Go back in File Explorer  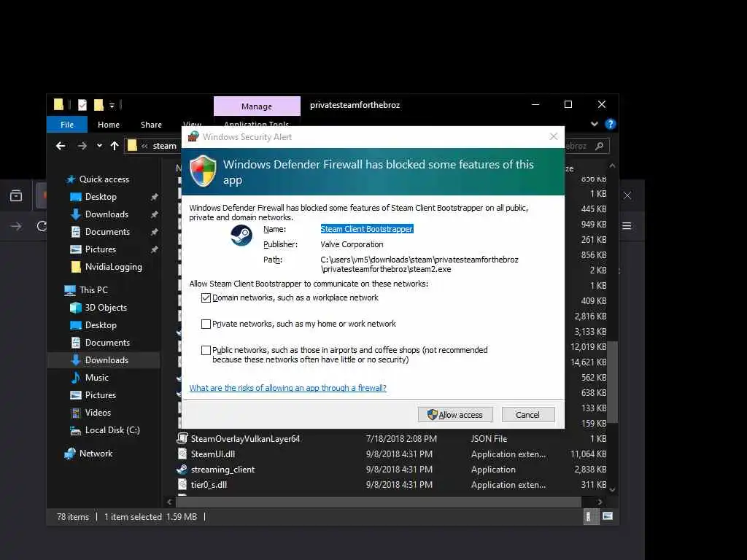pos(61,146)
